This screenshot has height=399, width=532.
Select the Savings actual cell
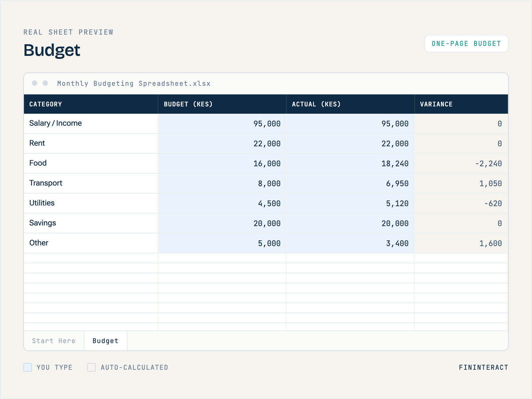point(350,223)
